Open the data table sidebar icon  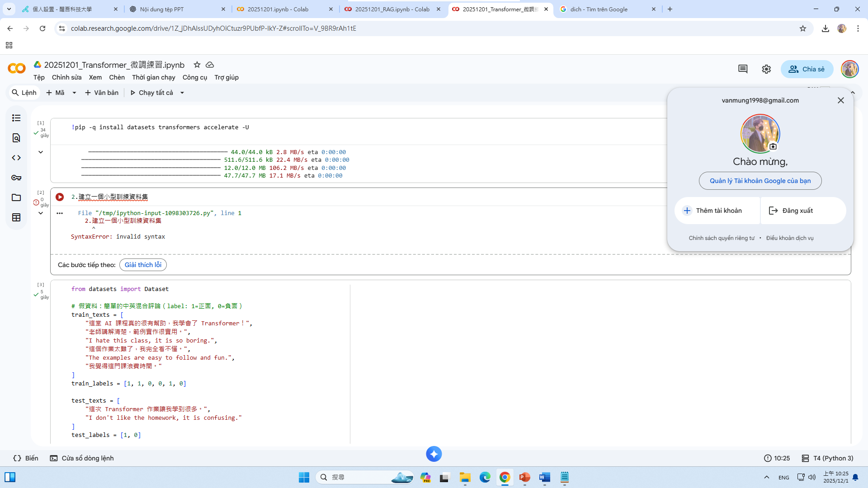coord(16,217)
